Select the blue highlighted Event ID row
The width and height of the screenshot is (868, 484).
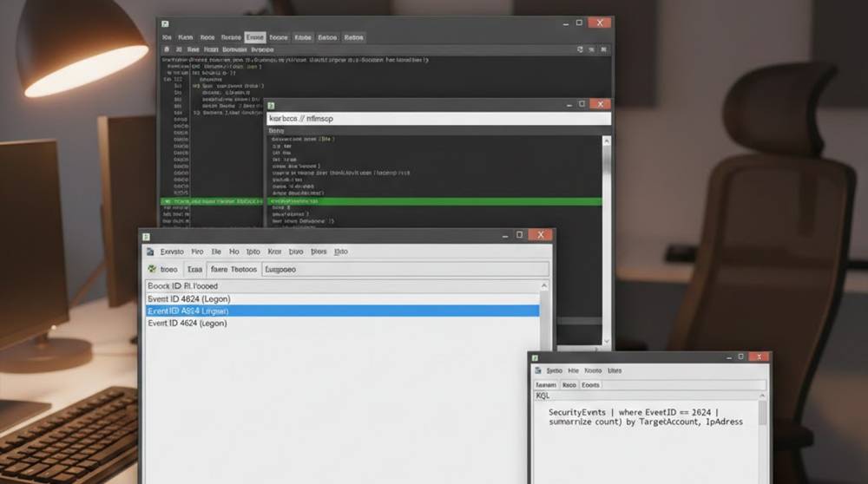coord(342,311)
